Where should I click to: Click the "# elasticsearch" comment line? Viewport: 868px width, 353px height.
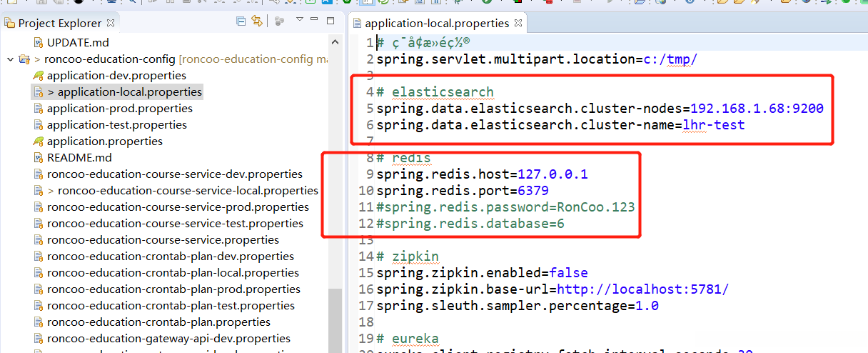click(435, 92)
